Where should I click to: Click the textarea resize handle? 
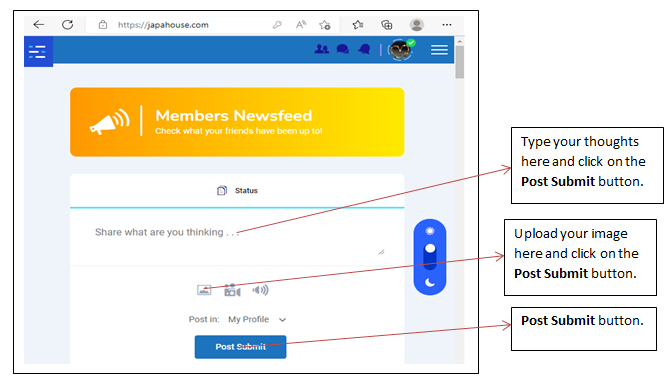[x=381, y=252]
